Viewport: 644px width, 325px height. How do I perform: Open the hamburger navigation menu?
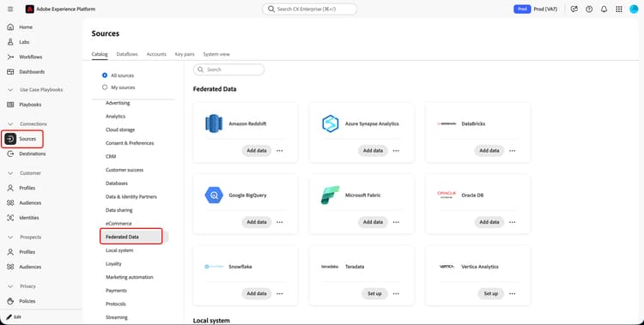10,9
